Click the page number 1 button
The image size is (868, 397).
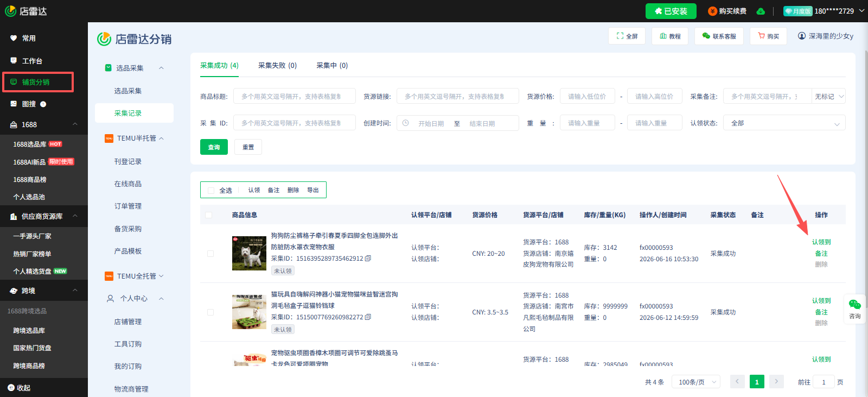(x=757, y=382)
